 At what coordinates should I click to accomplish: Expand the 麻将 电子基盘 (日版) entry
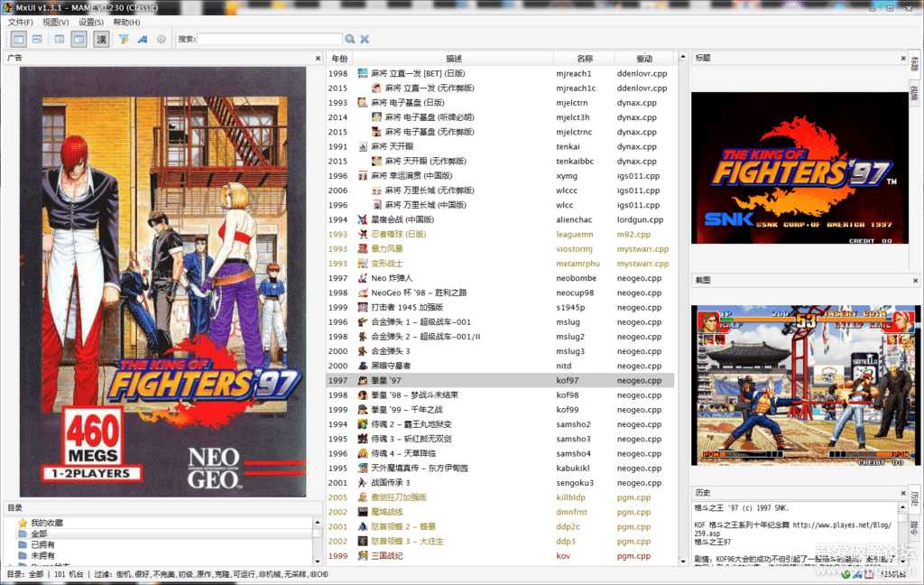click(363, 103)
